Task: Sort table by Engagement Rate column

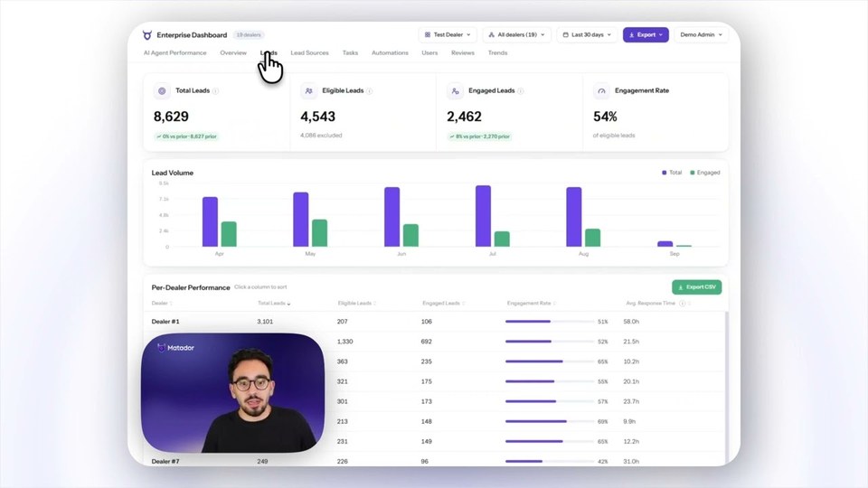Action: [x=532, y=304]
